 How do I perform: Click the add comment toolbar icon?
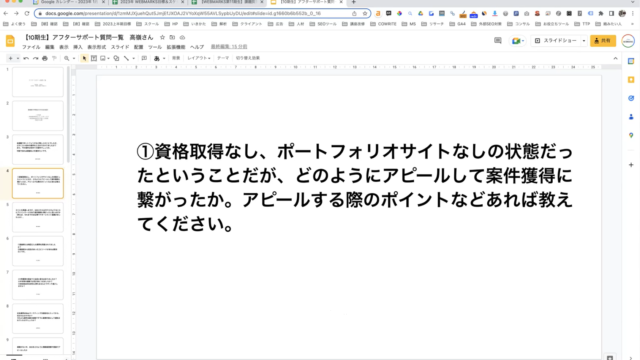pos(144,58)
